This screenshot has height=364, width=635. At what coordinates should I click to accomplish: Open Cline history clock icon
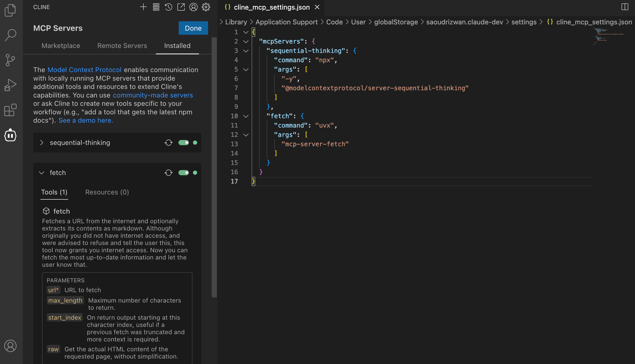(x=168, y=7)
